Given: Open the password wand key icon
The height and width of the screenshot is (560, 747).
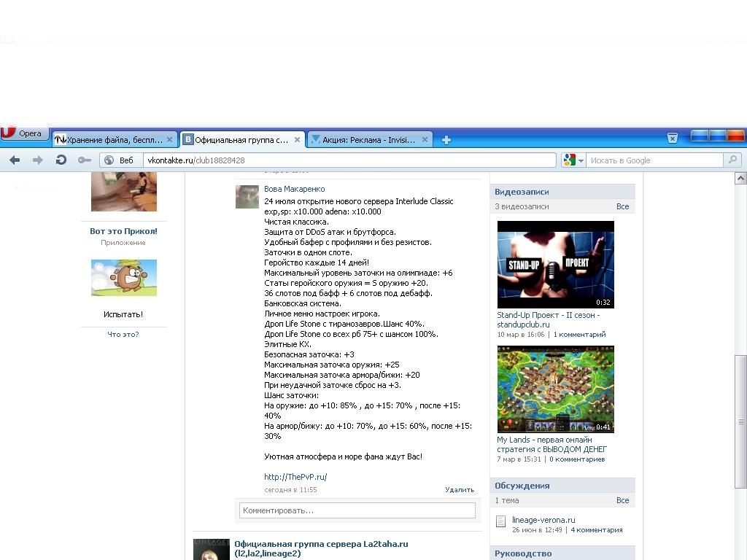Looking at the screenshot, I should tap(85, 160).
